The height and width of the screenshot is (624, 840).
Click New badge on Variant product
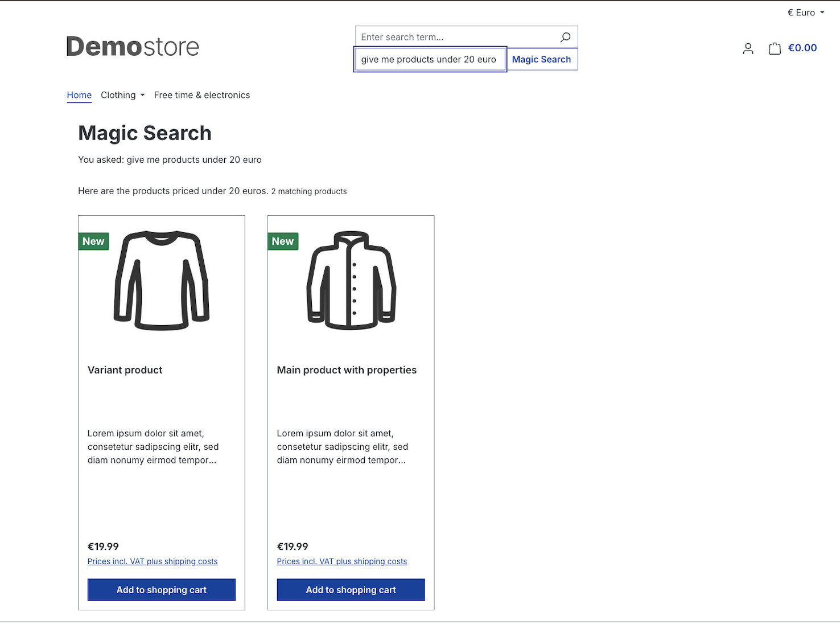[93, 241]
